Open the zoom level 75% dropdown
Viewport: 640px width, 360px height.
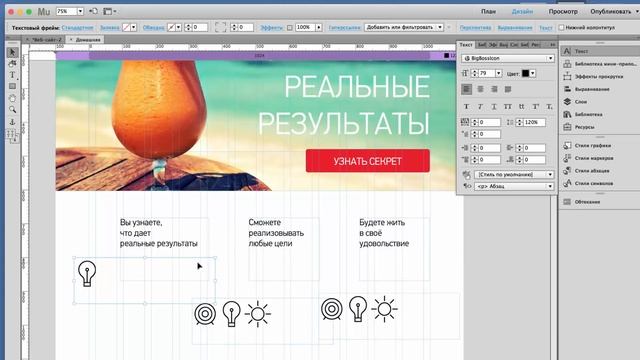coord(80,11)
